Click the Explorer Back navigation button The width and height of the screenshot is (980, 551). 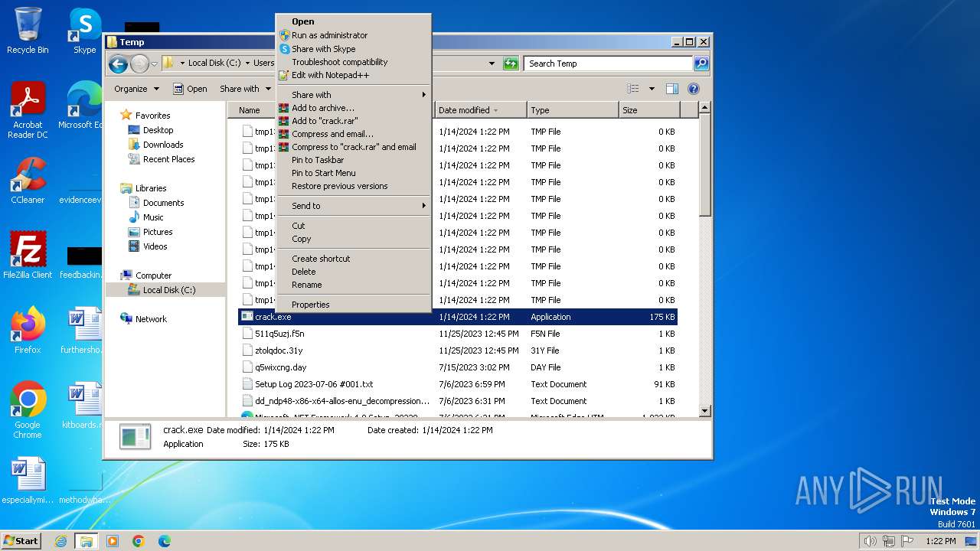click(x=118, y=64)
